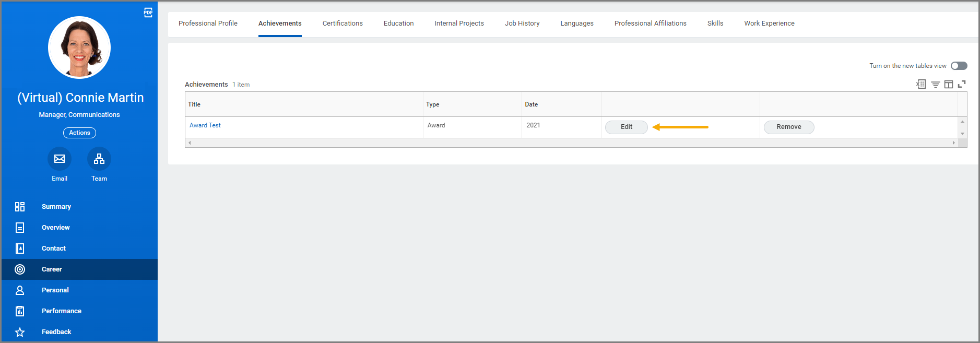This screenshot has height=343, width=980.
Task: Click the Email envelope icon
Action: [60, 159]
